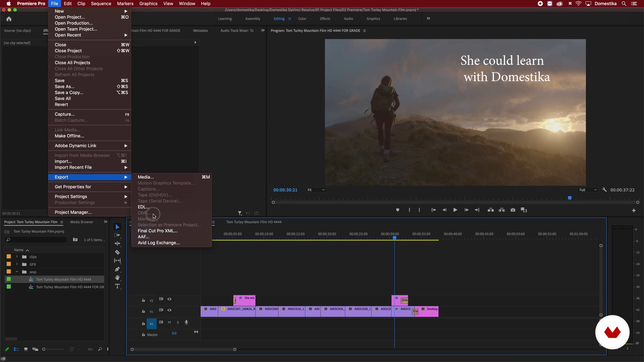Open workspace overflow chevron menu

(x=428, y=18)
